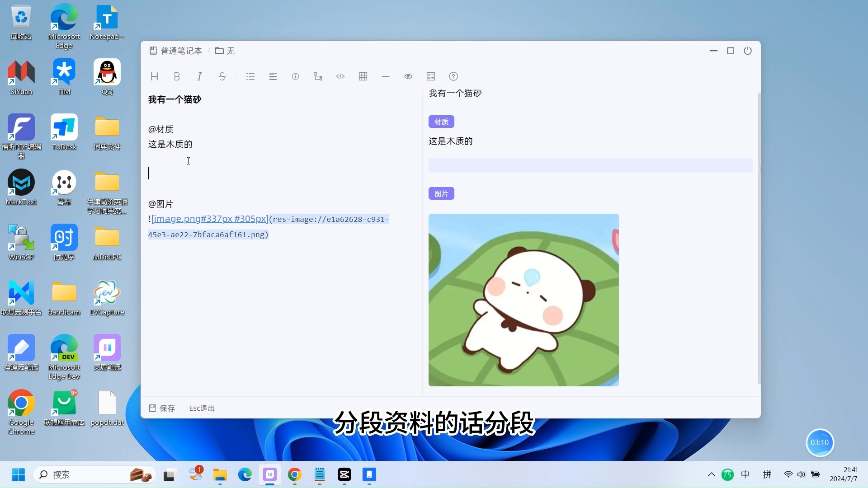Click the bullet list icon
868x488 pixels.
tap(250, 76)
